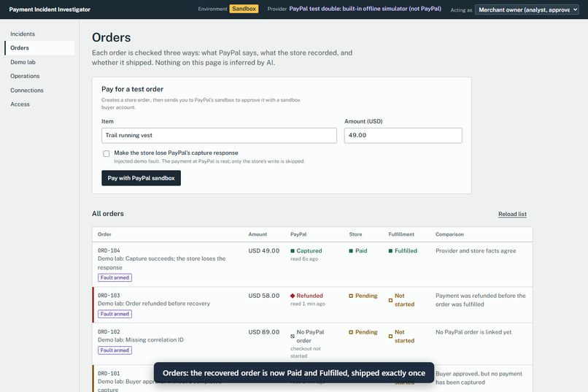Open order ORD-102 row ID
Image resolution: width=588 pixels, height=392 pixels.
(x=109, y=332)
